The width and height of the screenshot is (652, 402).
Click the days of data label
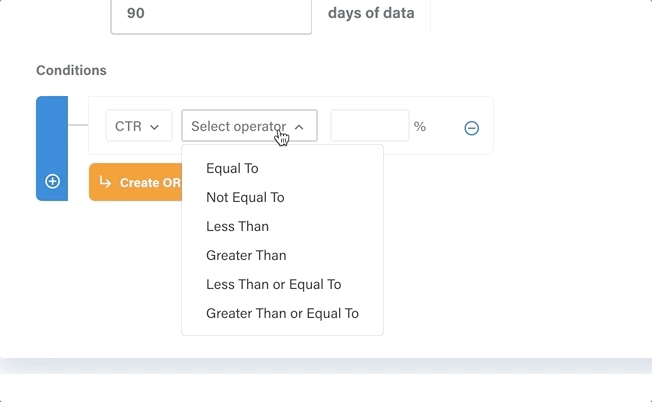[x=371, y=13]
